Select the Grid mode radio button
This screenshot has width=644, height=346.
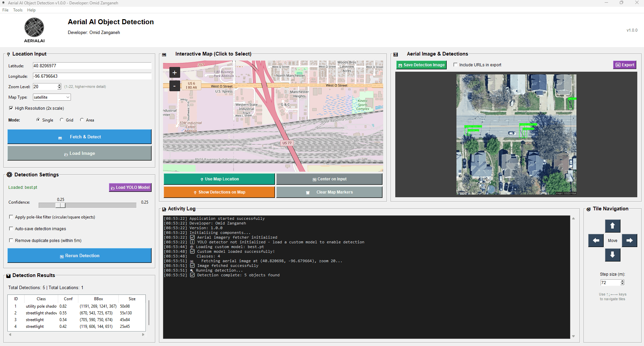(62, 120)
